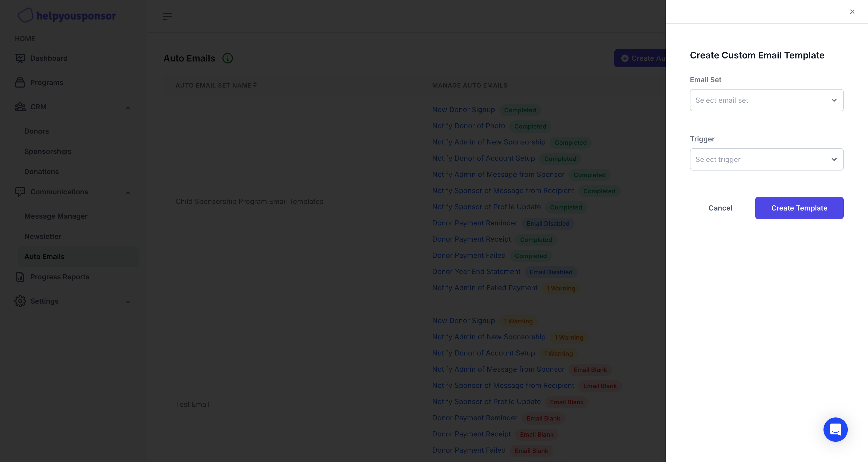Open the Select email set dropdown

click(x=766, y=100)
